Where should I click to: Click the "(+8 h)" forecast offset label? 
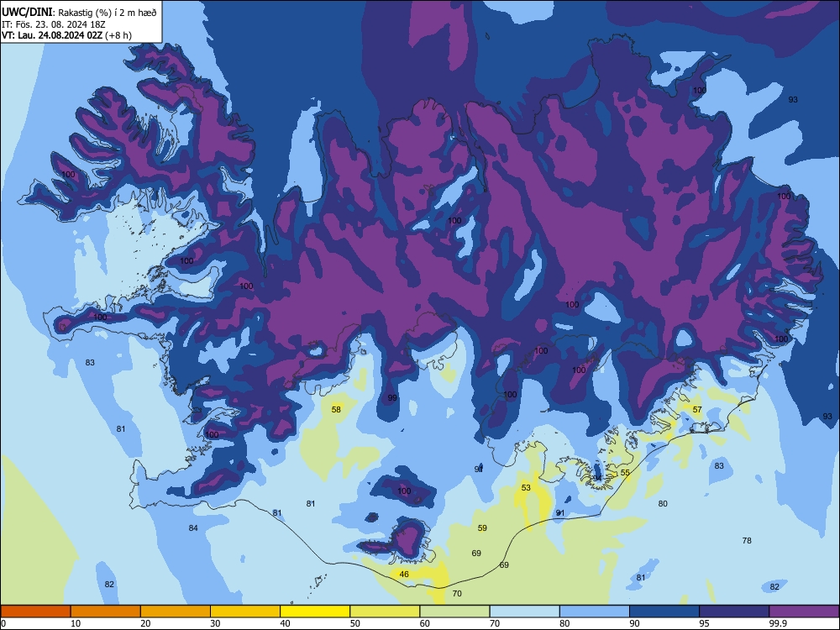(118, 35)
